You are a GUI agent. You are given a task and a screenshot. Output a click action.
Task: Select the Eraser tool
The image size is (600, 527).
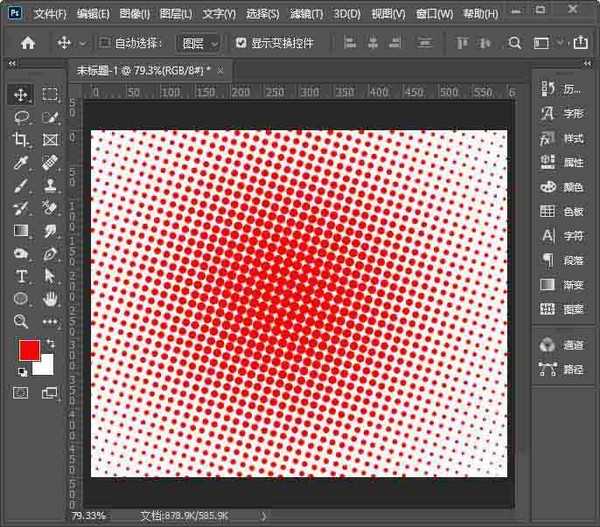[50, 208]
